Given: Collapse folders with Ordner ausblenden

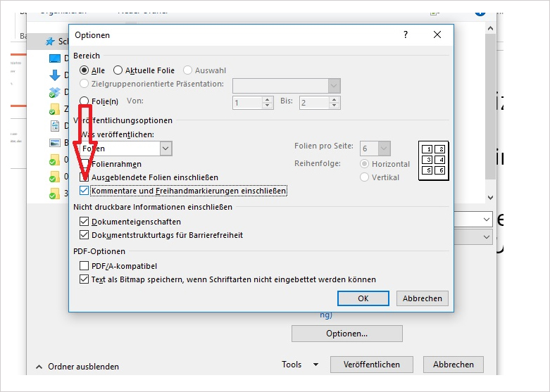Looking at the screenshot, I should pyautogui.click(x=77, y=366).
